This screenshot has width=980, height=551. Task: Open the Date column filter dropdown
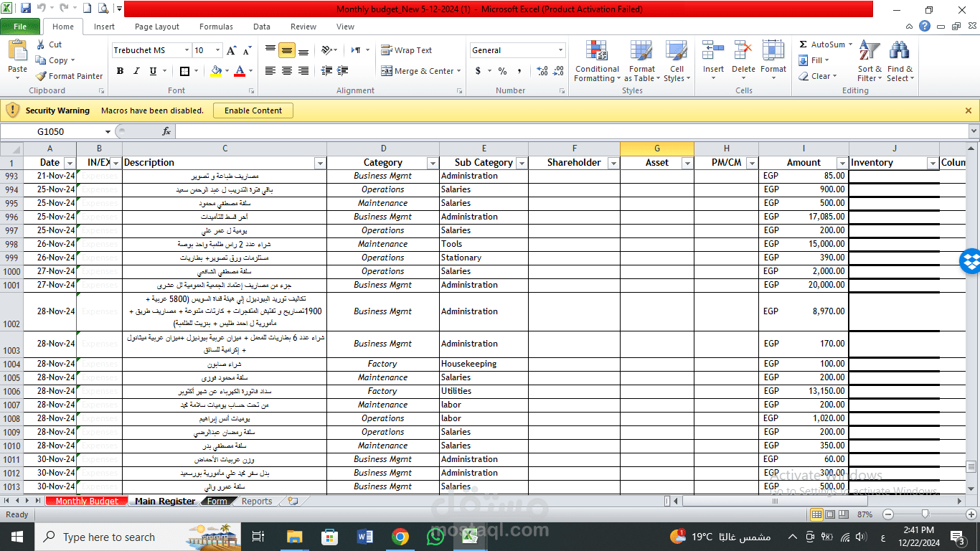click(x=70, y=164)
